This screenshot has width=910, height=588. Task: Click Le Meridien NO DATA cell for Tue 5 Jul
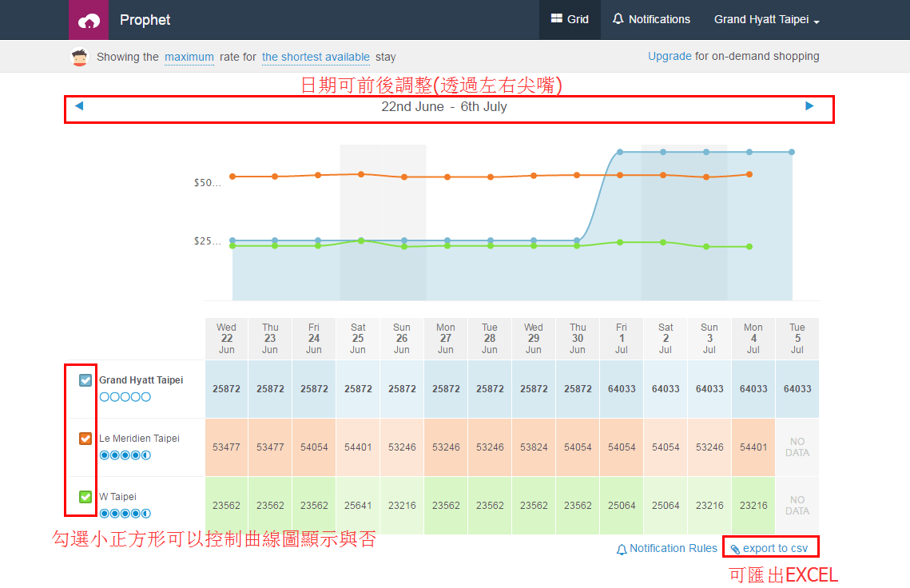click(797, 447)
